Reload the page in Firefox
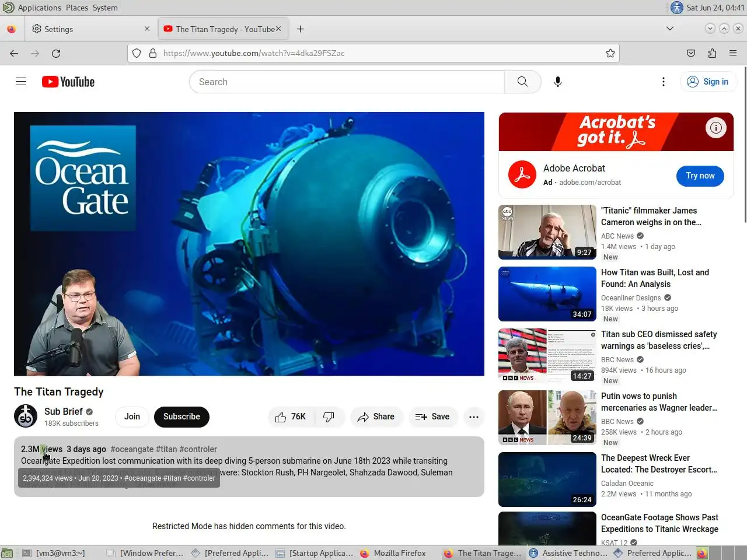 [56, 53]
